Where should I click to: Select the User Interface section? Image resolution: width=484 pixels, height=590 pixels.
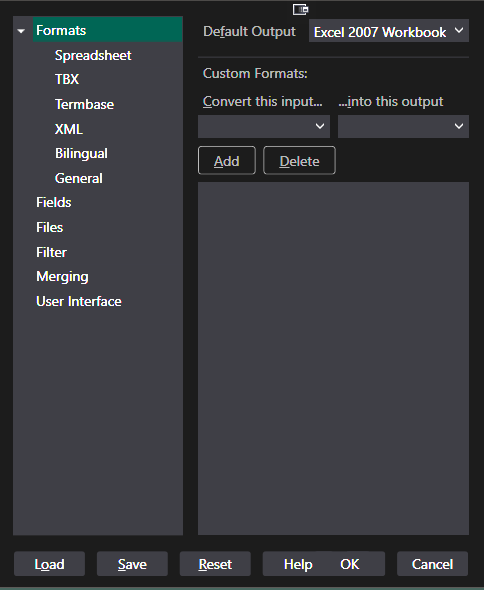pyautogui.click(x=79, y=301)
